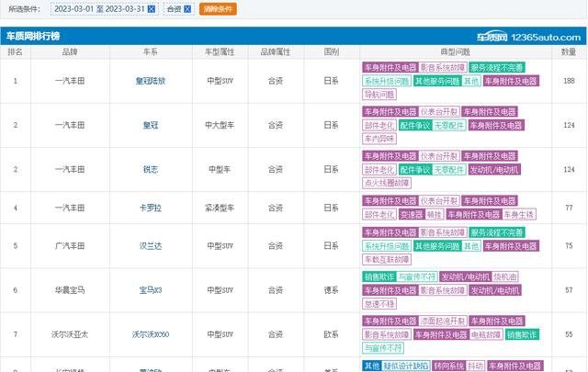Select the 点火线圈故障 tag in 锐志 row
Screen dimensions: 588x372
[x=387, y=183]
